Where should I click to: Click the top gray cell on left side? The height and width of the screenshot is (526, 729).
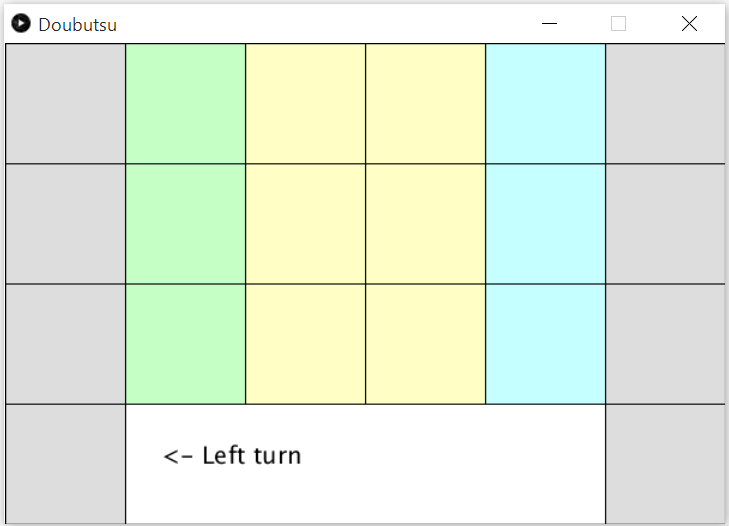[x=65, y=104]
